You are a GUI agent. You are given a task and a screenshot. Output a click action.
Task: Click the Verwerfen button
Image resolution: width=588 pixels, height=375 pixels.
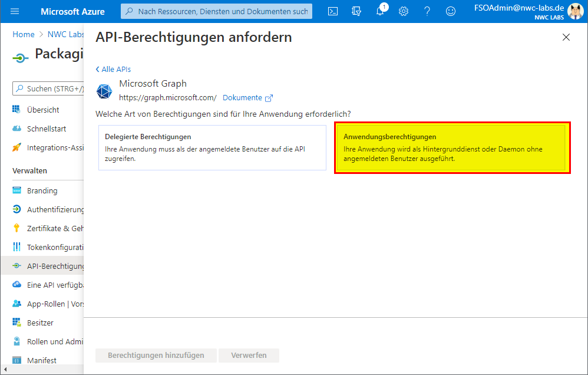(249, 355)
